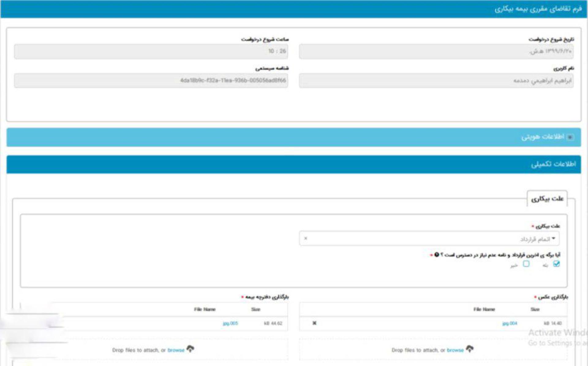Remove the jpg.004 file with X icon
This screenshot has width=588, height=366.
(x=314, y=323)
